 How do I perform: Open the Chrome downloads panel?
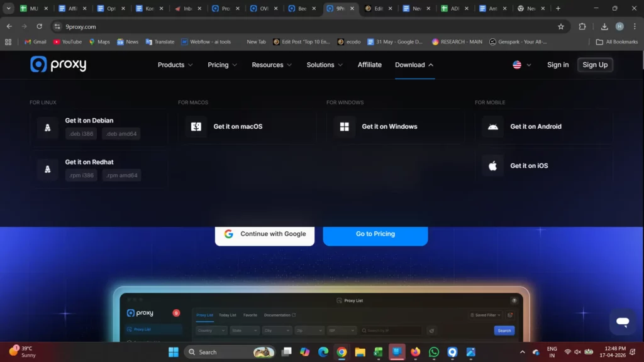pos(604,26)
